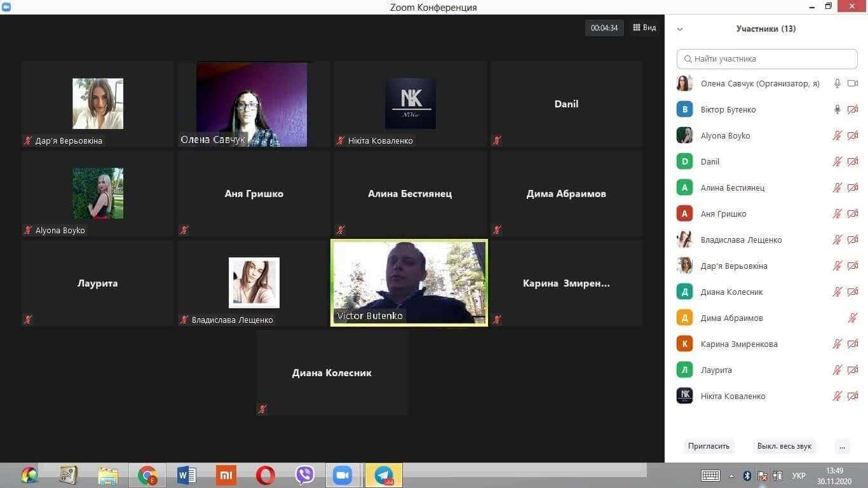
Task: Click the Пригласить button
Action: [709, 446]
